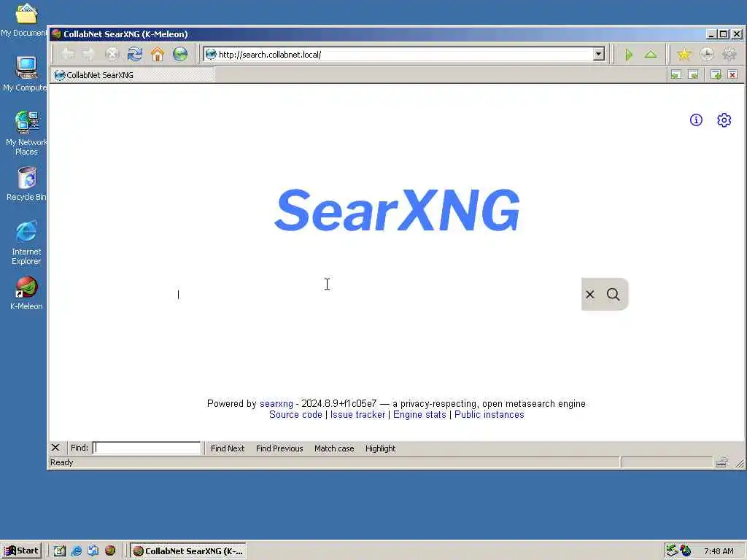The height and width of the screenshot is (560, 747).
Task: Click into the Find text field
Action: (x=147, y=448)
